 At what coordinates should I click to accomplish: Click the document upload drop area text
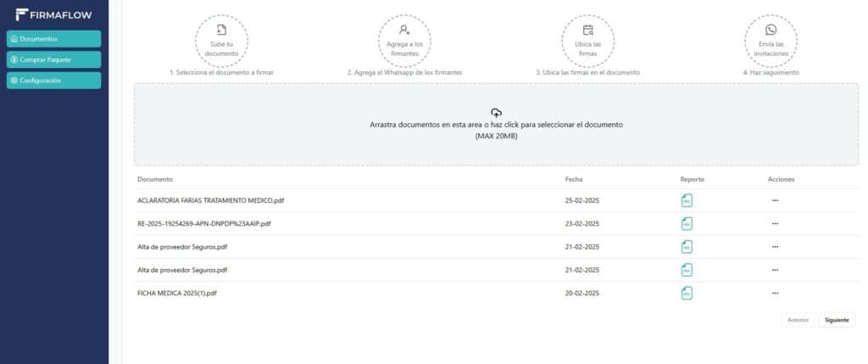(x=497, y=130)
